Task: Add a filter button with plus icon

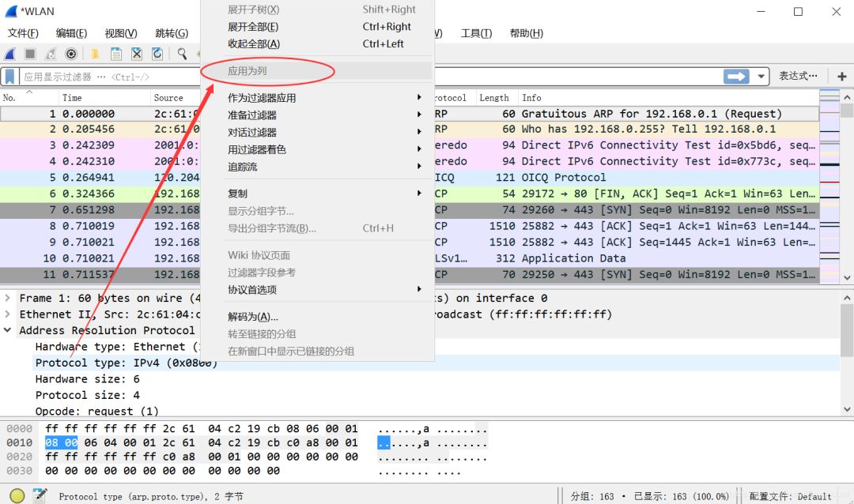Action: click(x=841, y=77)
